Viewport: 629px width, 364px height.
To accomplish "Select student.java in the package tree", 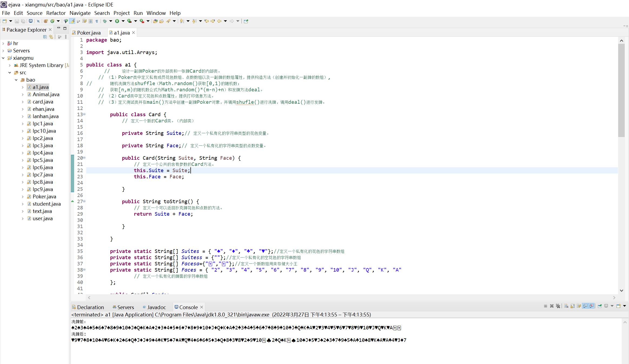I will (x=47, y=204).
